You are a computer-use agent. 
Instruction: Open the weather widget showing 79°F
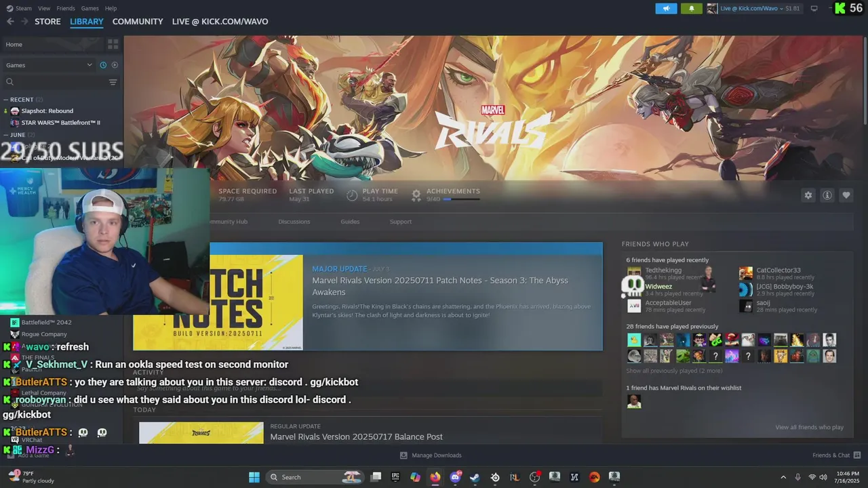tap(31, 477)
